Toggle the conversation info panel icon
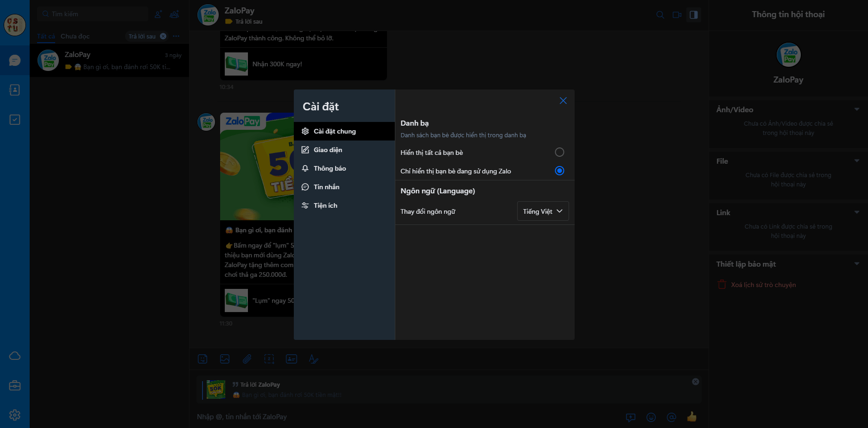868x428 pixels. (x=693, y=15)
